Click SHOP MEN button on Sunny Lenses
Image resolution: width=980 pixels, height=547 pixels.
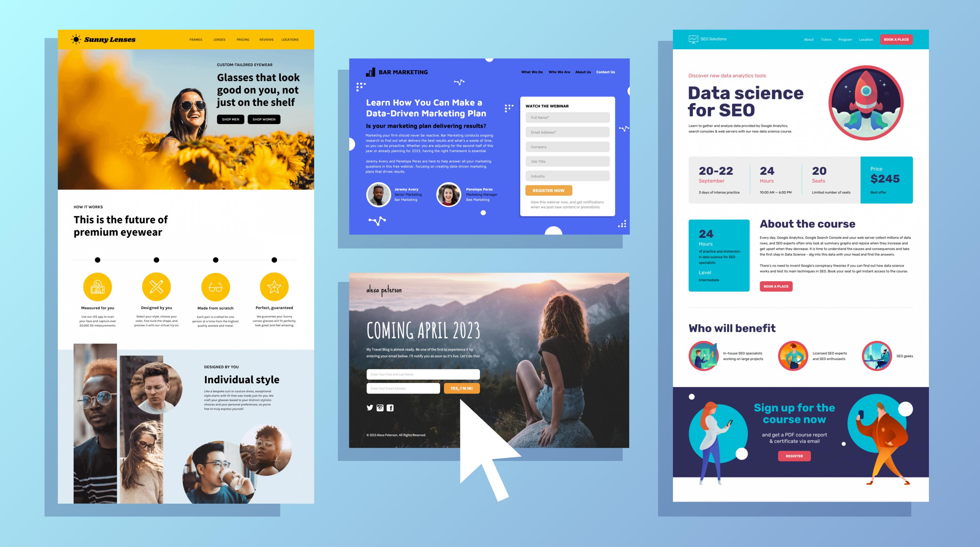(x=230, y=119)
